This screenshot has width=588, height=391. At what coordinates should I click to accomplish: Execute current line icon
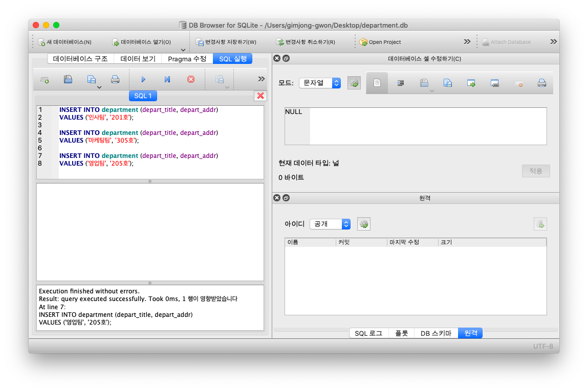click(167, 79)
